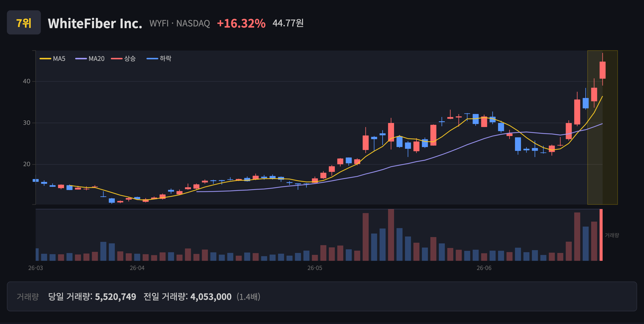Click the 26-03 date axis label
644x324 pixels.
click(x=35, y=268)
